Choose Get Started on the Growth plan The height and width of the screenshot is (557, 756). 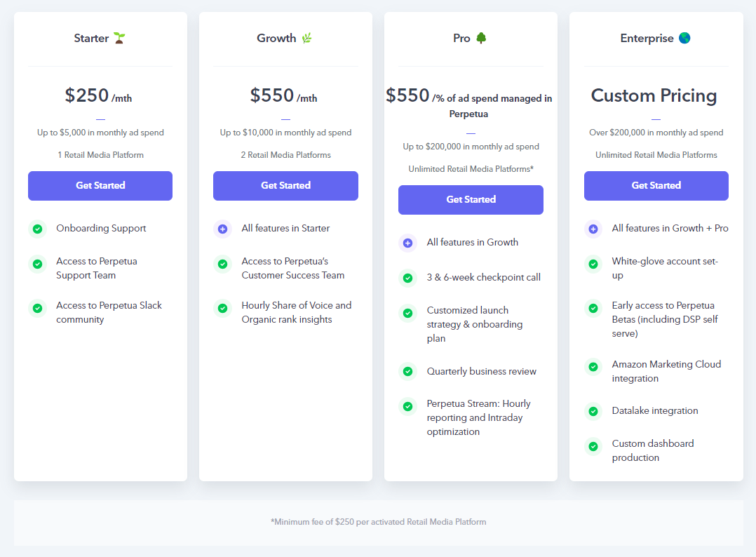tap(285, 186)
